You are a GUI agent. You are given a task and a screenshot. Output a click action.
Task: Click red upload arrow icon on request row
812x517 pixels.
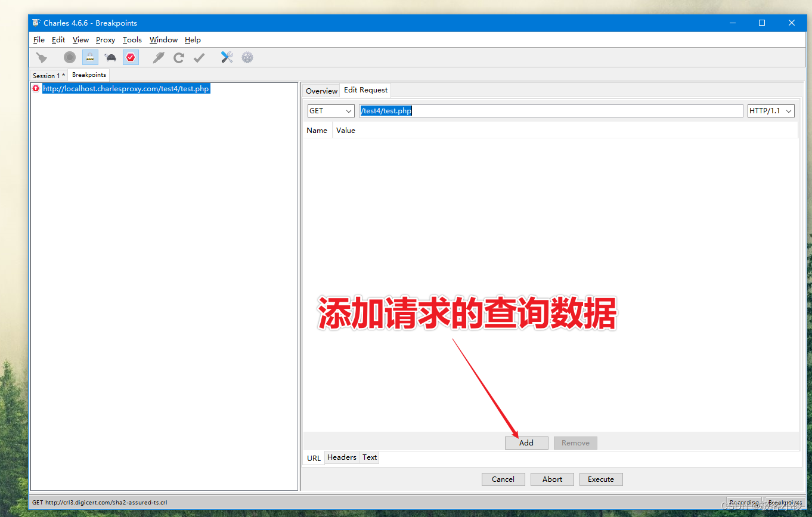(36, 88)
